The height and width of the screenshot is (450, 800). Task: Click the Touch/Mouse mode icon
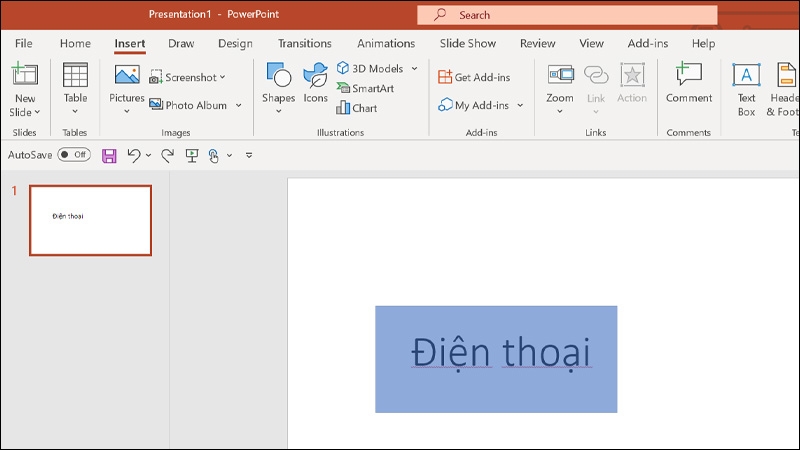pos(214,156)
